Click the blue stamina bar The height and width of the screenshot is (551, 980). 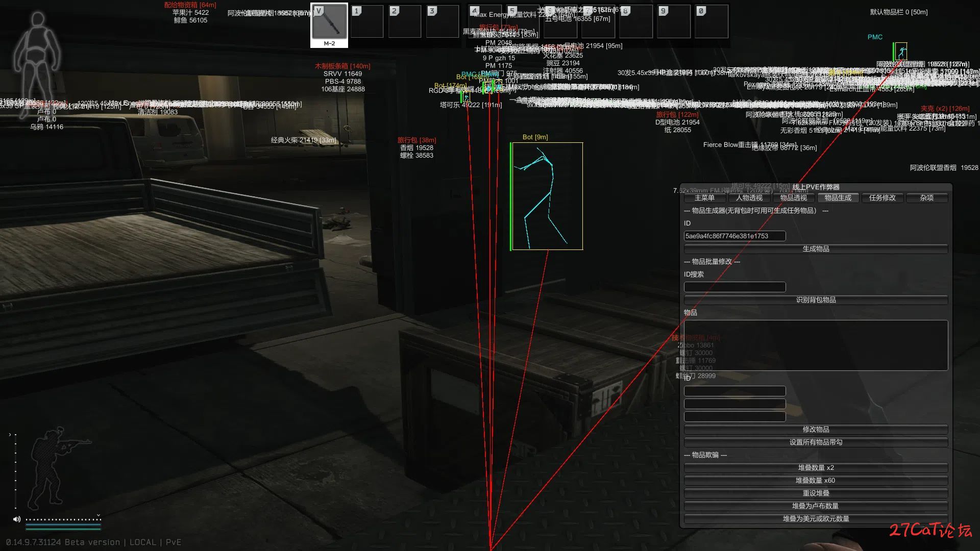point(63,525)
